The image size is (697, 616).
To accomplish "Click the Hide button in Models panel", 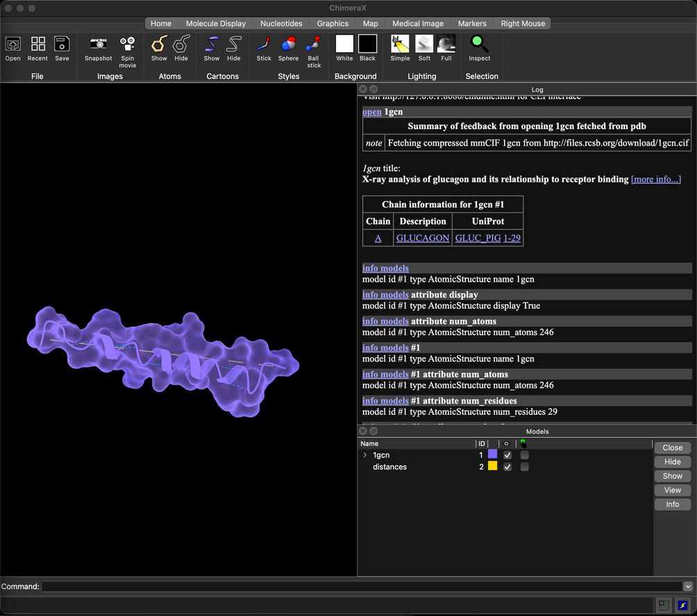I will [672, 462].
